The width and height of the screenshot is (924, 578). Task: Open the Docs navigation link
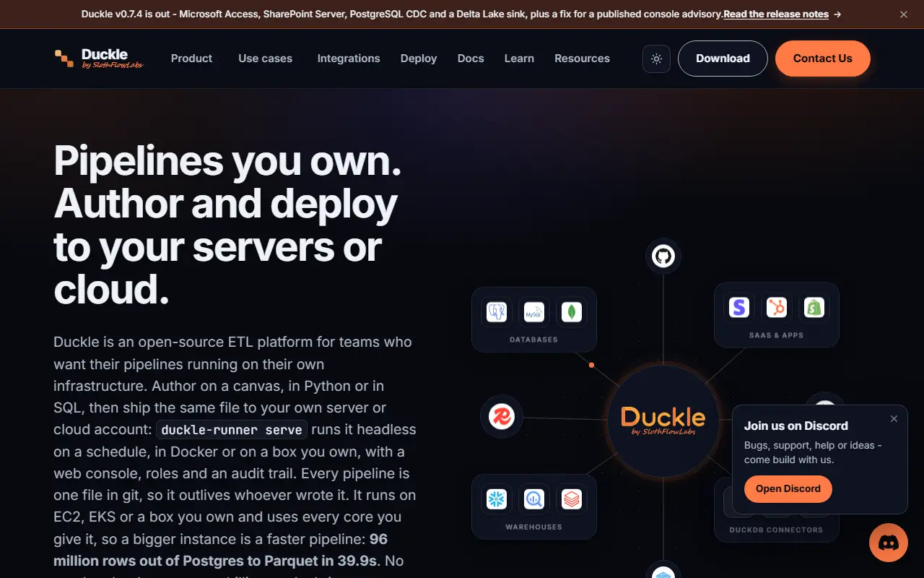[471, 59]
